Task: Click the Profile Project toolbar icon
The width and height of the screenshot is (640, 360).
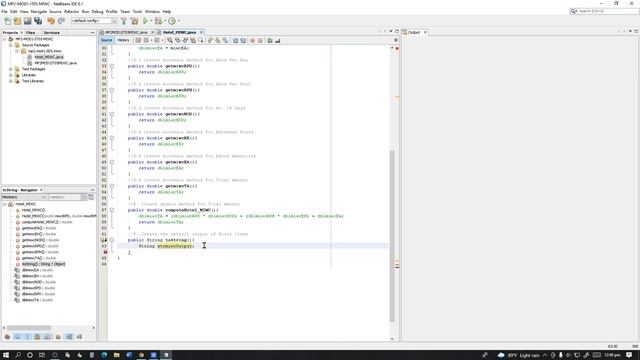Action: pos(172,21)
